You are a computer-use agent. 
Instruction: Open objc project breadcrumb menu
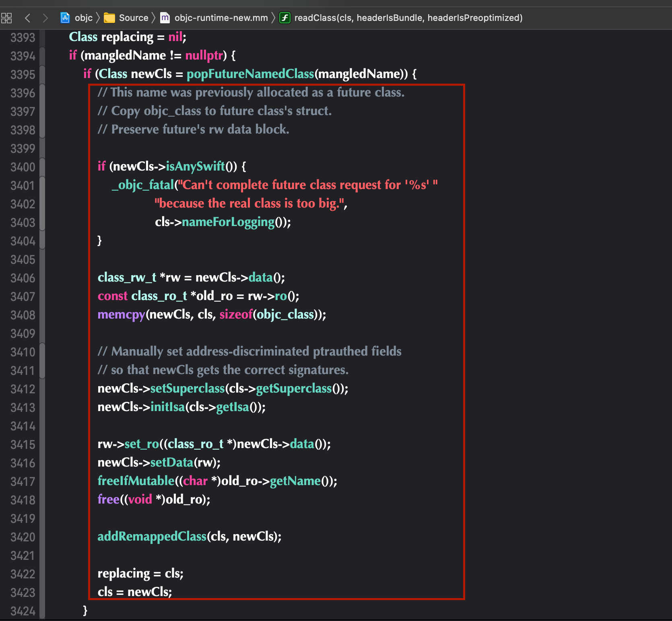pos(84,18)
